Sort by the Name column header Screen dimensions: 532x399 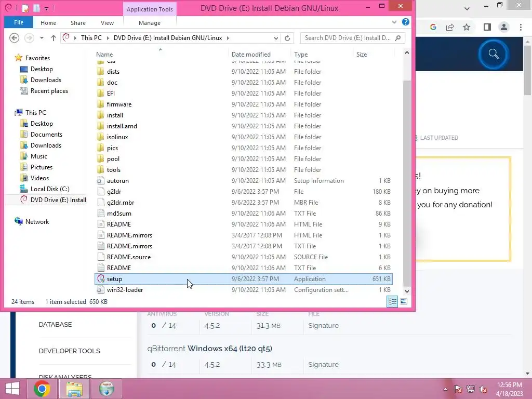[x=104, y=54]
